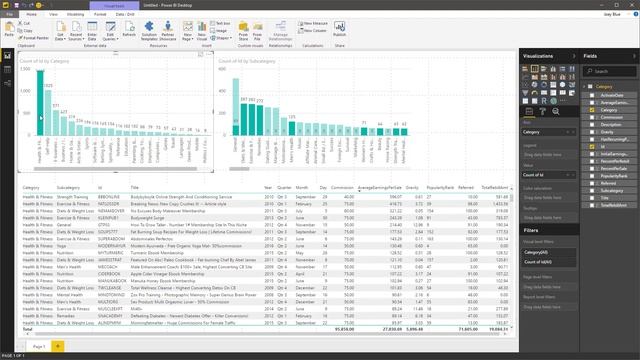This screenshot has height=360, width=640.
Task: Check the Subcategory field
Action: pyautogui.click(x=592, y=191)
